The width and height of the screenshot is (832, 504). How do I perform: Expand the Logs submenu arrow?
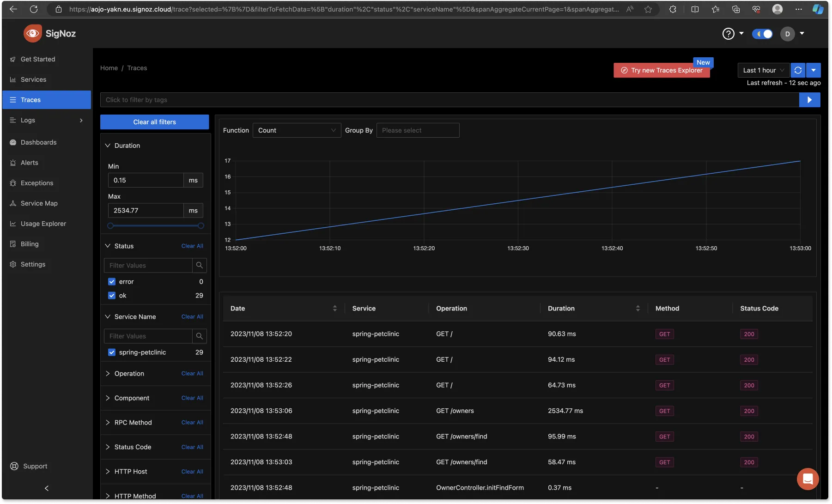pyautogui.click(x=81, y=120)
